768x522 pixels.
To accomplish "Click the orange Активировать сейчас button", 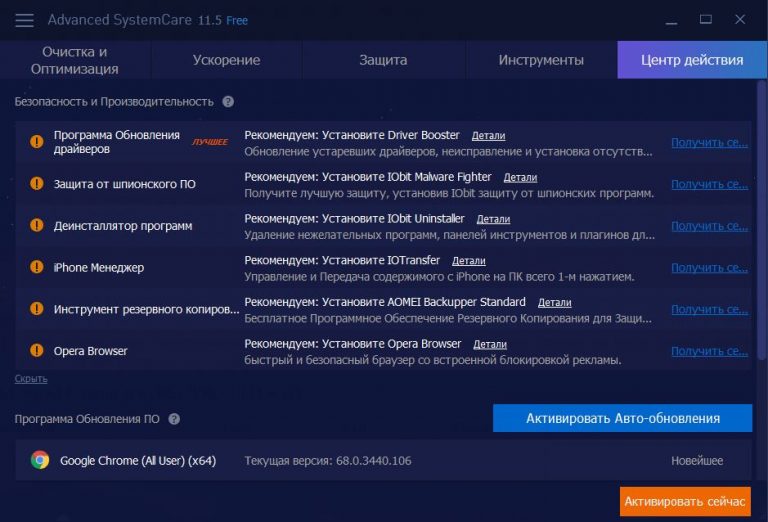I will pyautogui.click(x=685, y=501).
